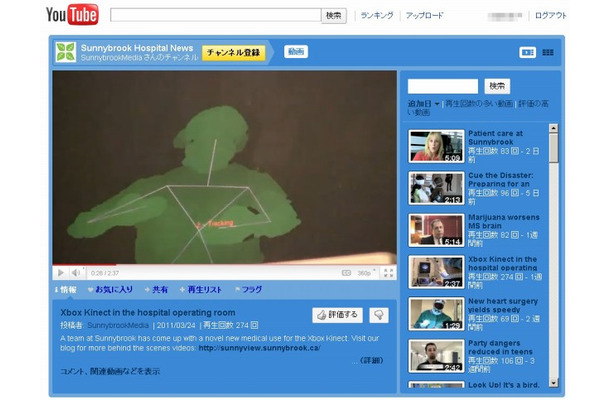Image resolution: width=610 pixels, height=400 pixels.
Task: Mute the video using the speaker icon
Action: pos(75,273)
